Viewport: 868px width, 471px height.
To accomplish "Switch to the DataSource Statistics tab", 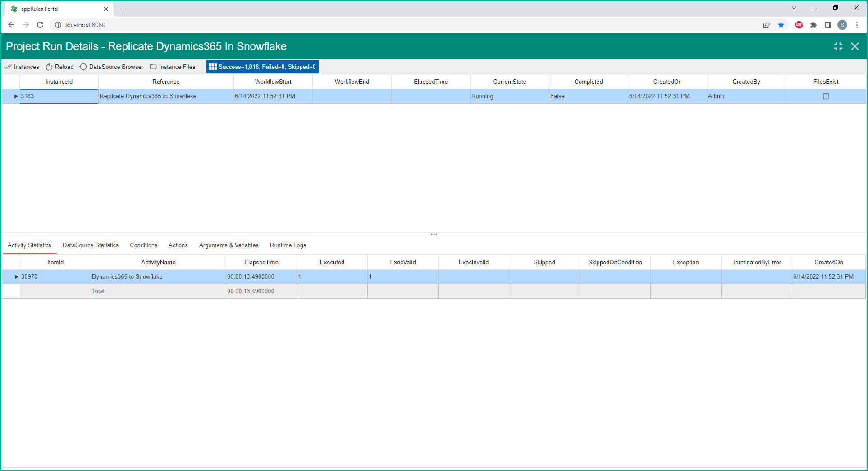I will click(91, 245).
